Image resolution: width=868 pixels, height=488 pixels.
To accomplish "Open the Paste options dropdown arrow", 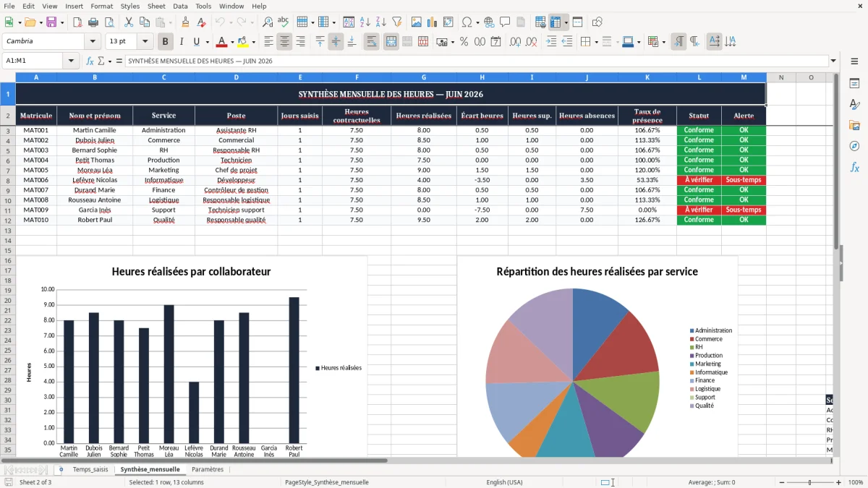I will (x=170, y=22).
